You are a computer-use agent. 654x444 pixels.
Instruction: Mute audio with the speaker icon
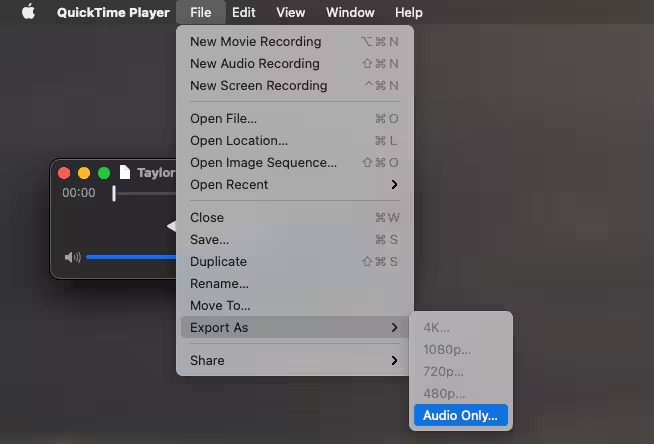(x=73, y=257)
